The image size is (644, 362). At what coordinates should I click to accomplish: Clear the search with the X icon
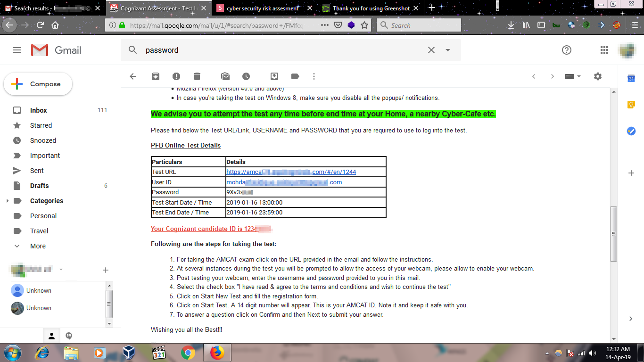point(431,50)
